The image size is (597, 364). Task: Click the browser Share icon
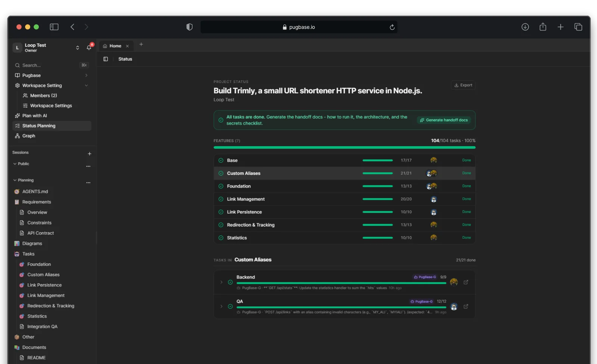tap(543, 27)
